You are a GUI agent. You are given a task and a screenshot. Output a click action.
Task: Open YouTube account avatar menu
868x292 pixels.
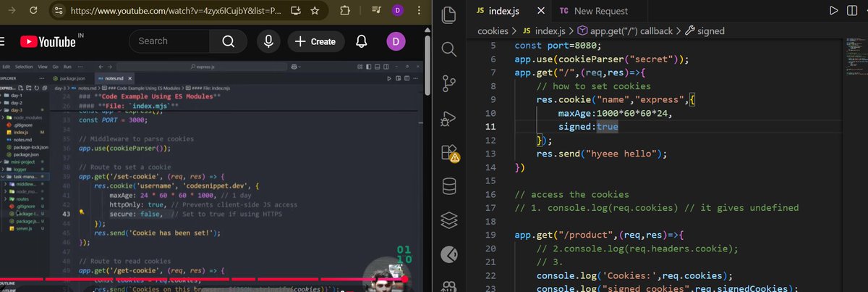point(397,41)
